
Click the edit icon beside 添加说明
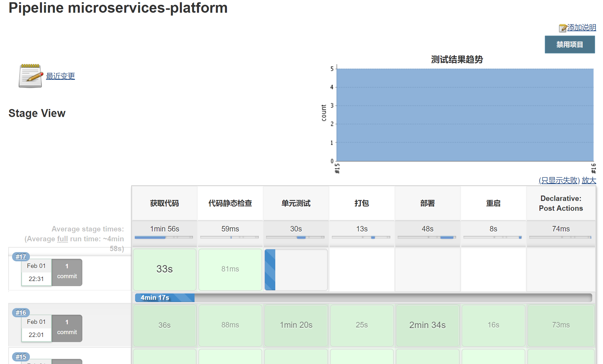point(563,28)
